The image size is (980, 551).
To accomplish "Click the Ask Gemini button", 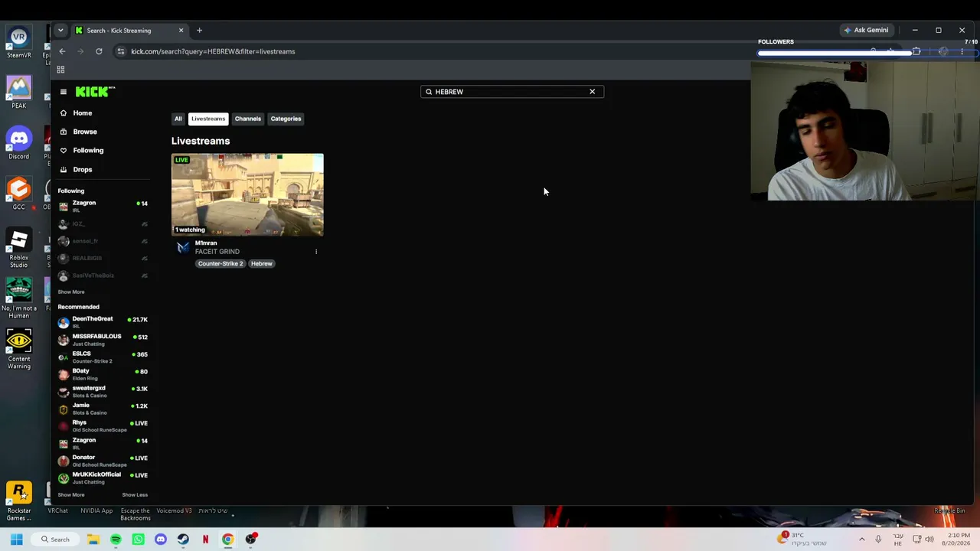I will coord(866,31).
